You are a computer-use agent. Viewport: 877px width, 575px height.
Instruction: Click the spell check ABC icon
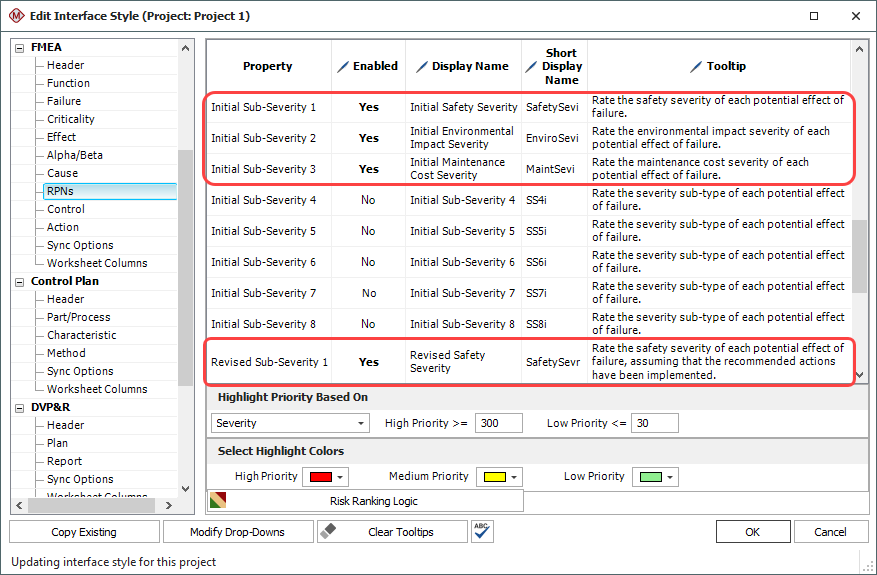point(482,532)
